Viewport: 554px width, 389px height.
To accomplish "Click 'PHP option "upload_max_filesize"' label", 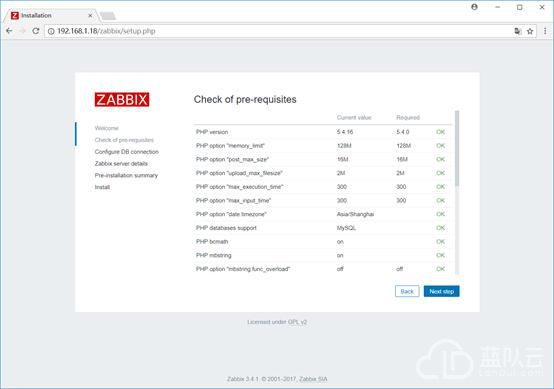I will (239, 173).
